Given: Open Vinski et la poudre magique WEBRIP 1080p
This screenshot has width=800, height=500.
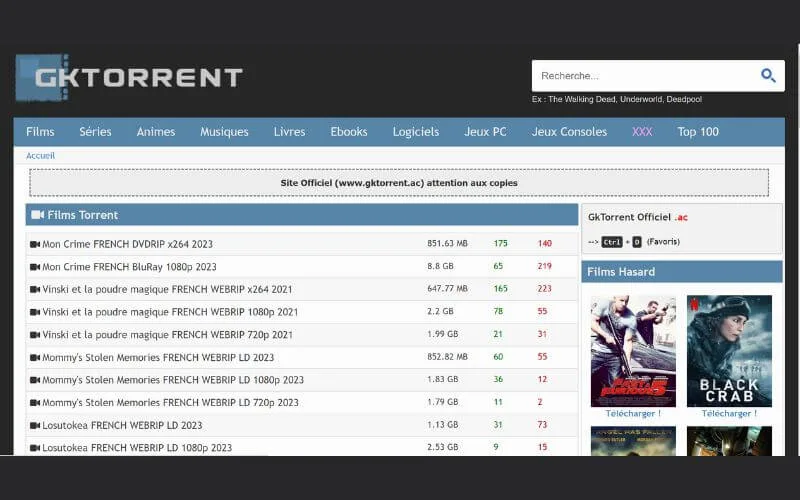Looking at the screenshot, I should [x=170, y=312].
